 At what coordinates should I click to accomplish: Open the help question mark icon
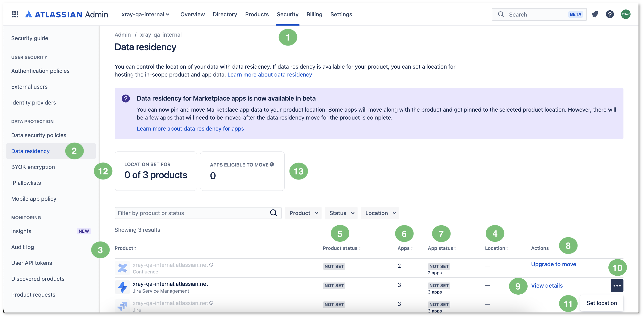(x=610, y=15)
